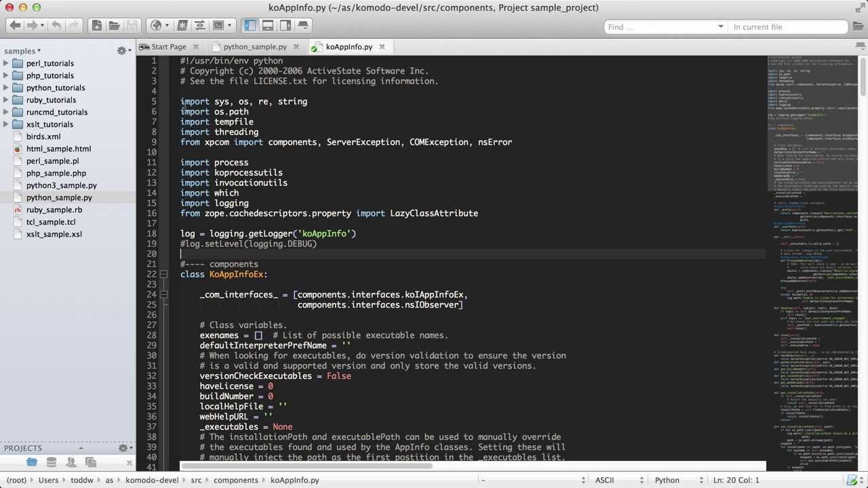
Task: Toggle the bottom pane visibility
Action: 268,26
